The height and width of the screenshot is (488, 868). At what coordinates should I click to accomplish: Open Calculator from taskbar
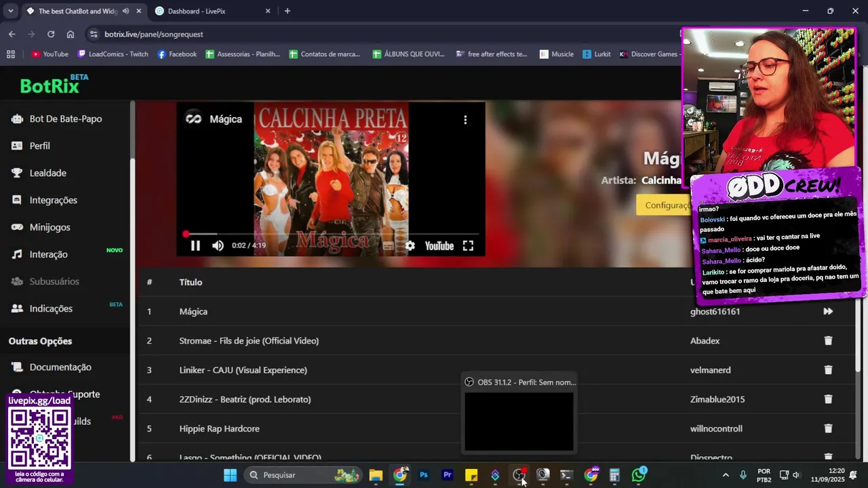(615, 475)
